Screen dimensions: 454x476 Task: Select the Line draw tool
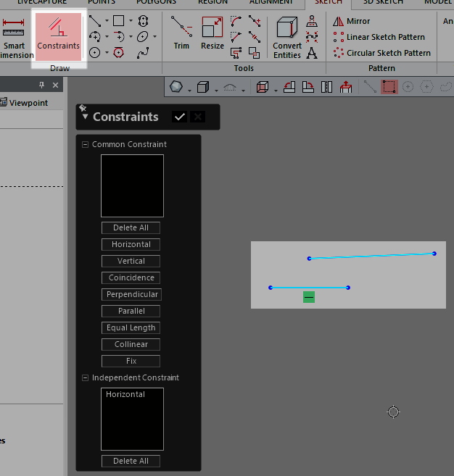95,21
